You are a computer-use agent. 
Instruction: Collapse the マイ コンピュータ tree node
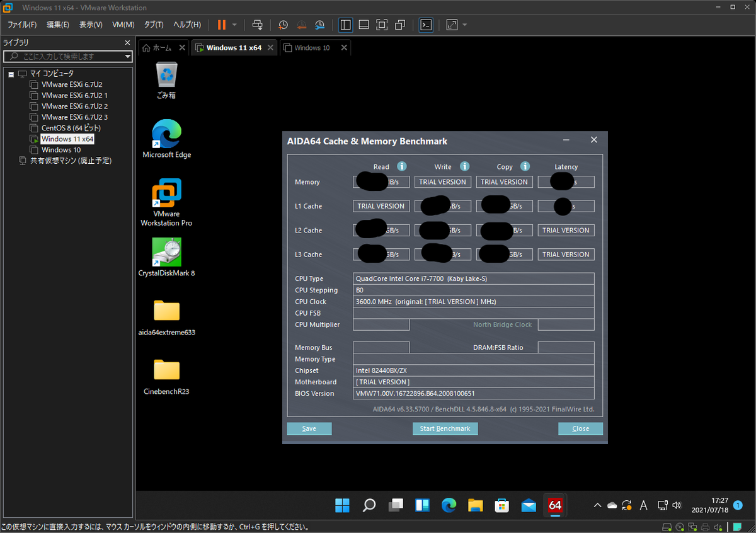pos(11,74)
